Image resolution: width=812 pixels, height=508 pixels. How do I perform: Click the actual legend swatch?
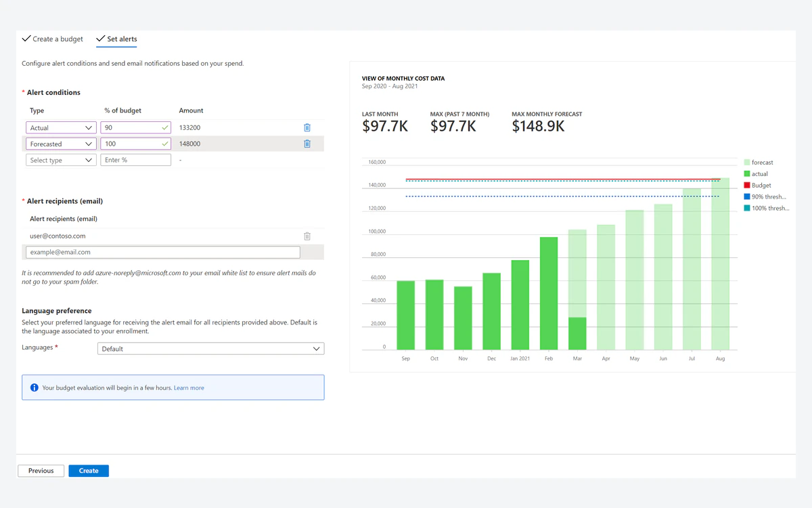(x=747, y=174)
